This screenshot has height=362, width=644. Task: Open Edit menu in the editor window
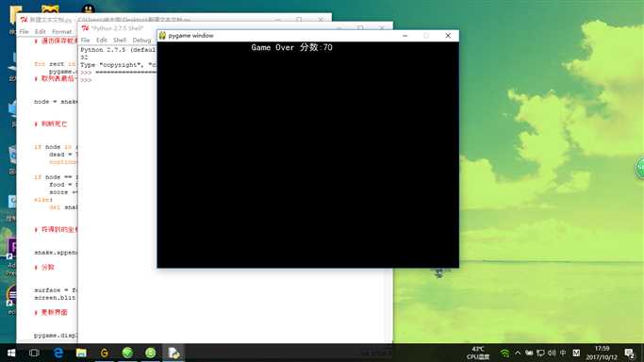coord(40,32)
